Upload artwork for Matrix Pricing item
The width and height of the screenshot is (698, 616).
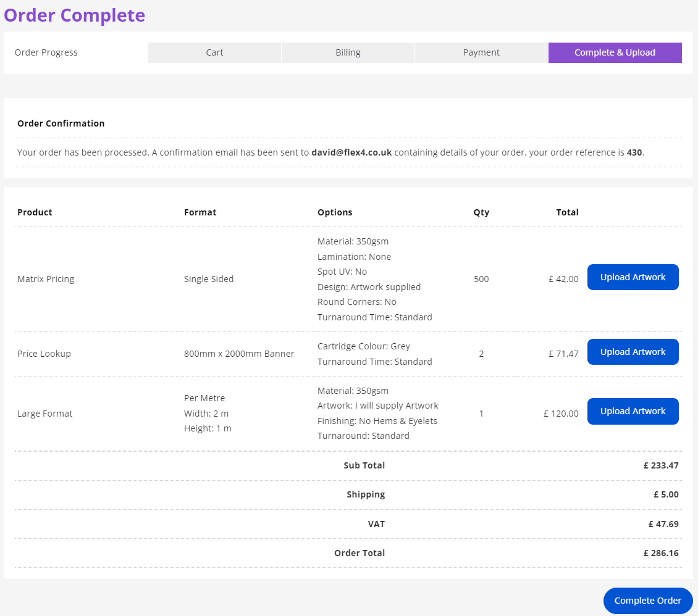click(x=633, y=277)
